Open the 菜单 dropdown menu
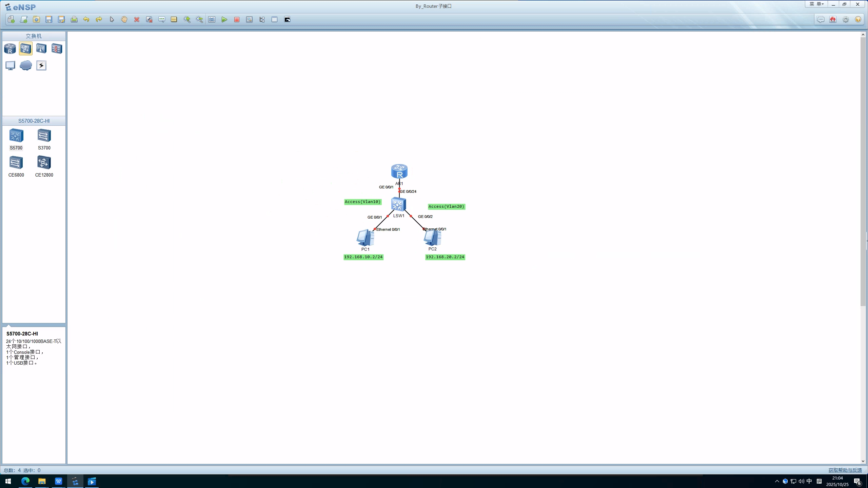 coord(816,4)
